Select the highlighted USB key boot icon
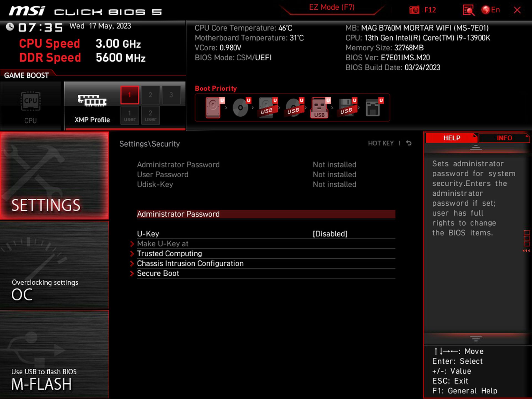Viewport: 532px width, 399px height. (x=321, y=108)
